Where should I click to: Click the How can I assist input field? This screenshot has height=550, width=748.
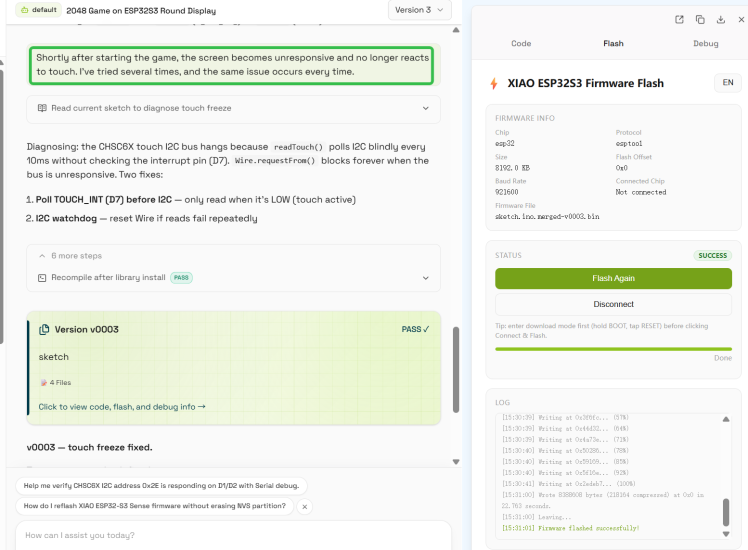click(233, 535)
